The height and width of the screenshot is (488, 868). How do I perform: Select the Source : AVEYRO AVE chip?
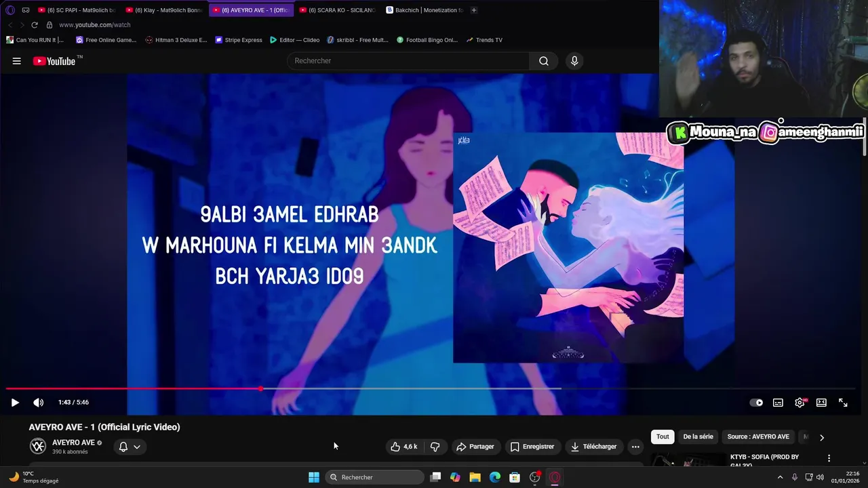[758, 437]
